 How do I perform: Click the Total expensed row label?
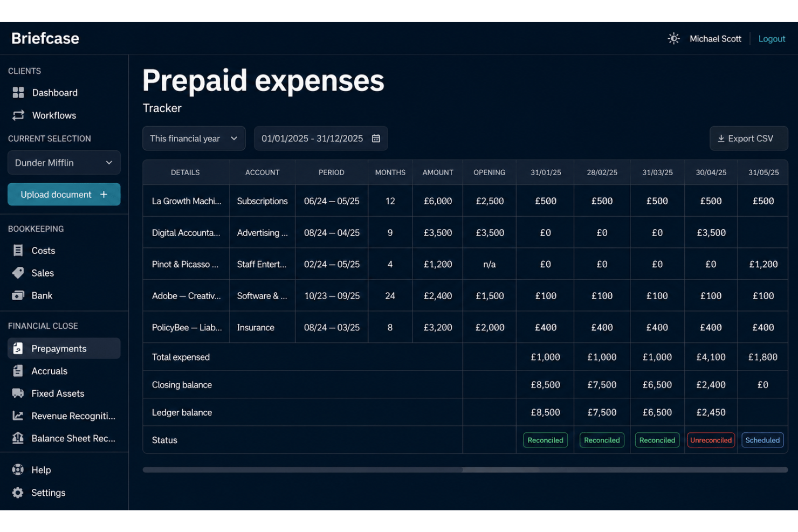181,357
